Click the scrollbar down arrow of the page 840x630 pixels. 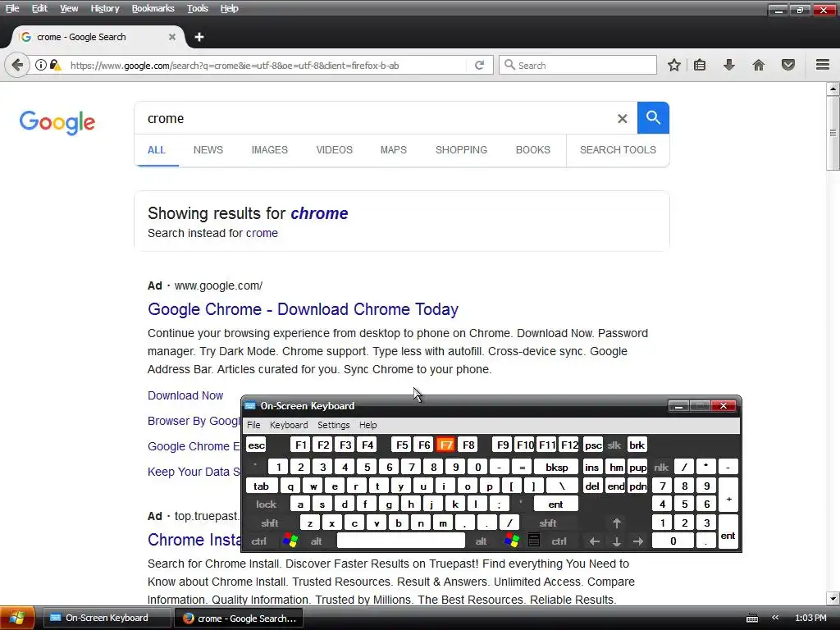833,598
